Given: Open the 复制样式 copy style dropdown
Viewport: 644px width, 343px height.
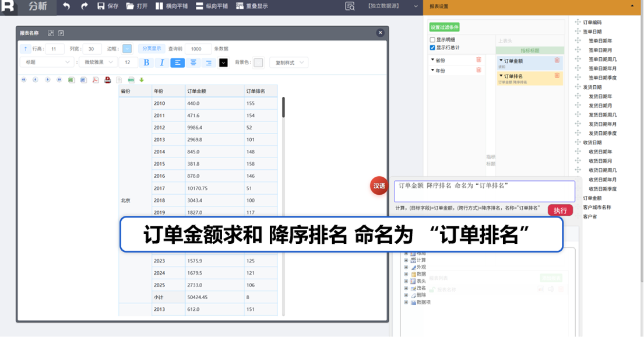Looking at the screenshot, I should [289, 62].
